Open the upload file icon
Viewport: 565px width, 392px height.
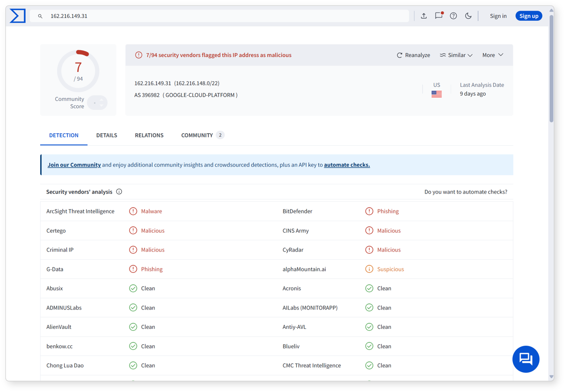[x=424, y=16]
